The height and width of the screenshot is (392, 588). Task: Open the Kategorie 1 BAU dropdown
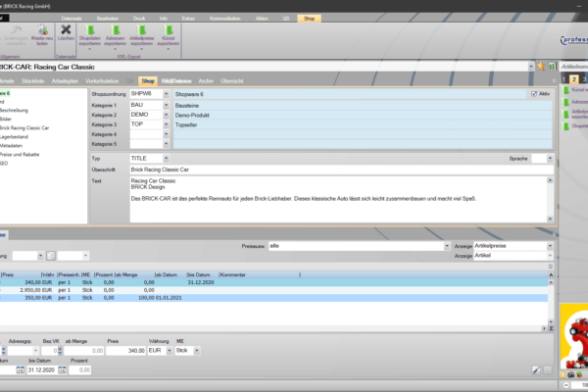[x=167, y=104]
